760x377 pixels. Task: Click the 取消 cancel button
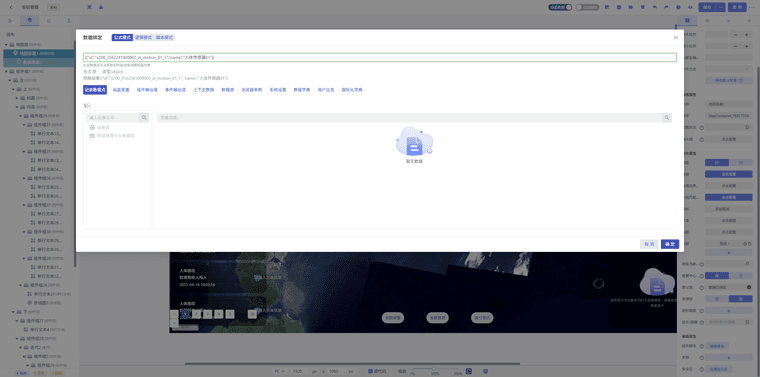click(649, 244)
